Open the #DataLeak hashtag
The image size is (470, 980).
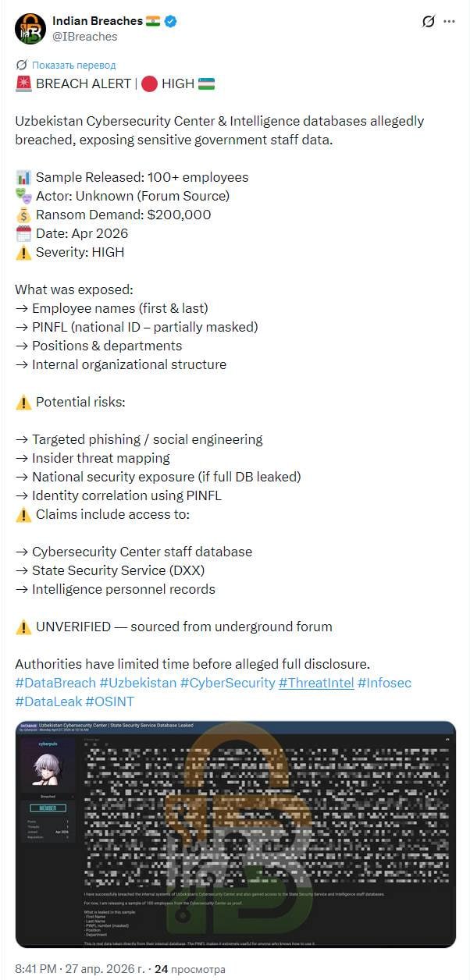(x=48, y=701)
